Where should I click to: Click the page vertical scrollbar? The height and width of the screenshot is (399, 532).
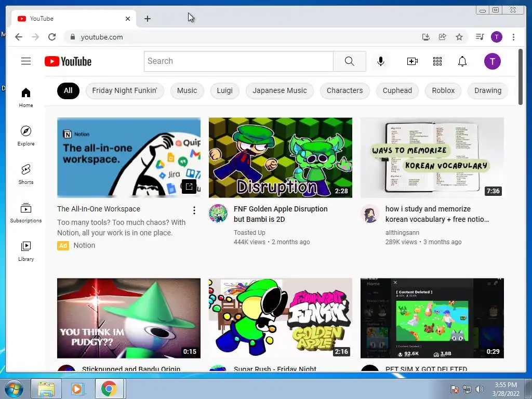[521, 77]
